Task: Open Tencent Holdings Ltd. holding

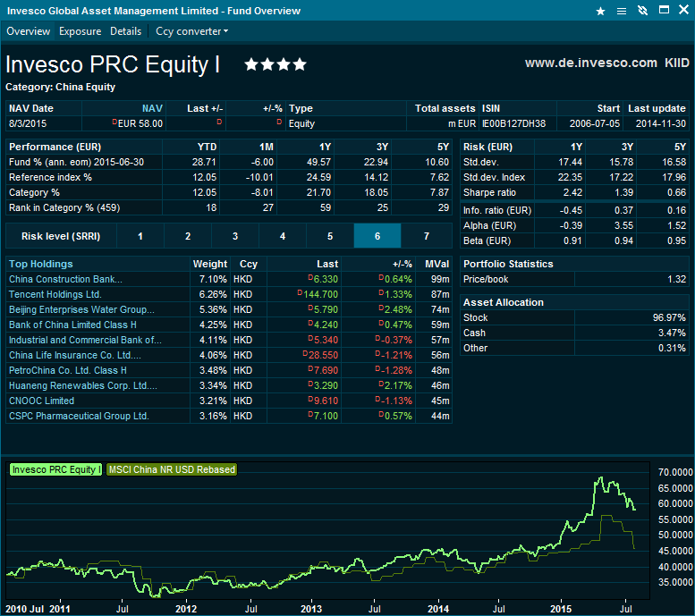Action: pos(55,294)
